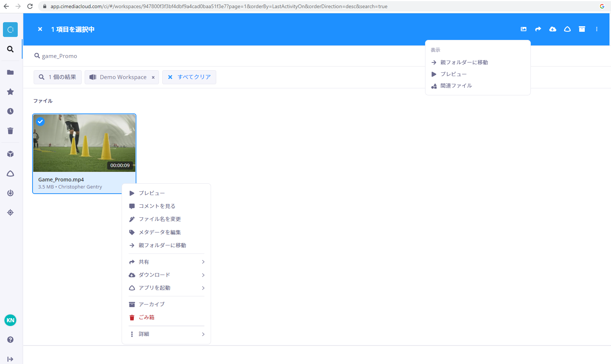611x364 pixels.
Task: Open favorites star icon in sidebar
Action: click(10, 92)
